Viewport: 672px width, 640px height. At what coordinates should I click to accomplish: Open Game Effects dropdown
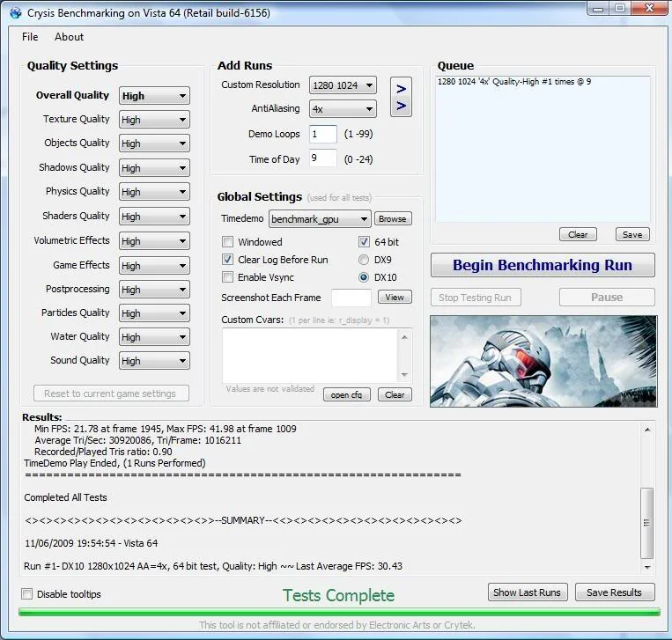click(154, 266)
